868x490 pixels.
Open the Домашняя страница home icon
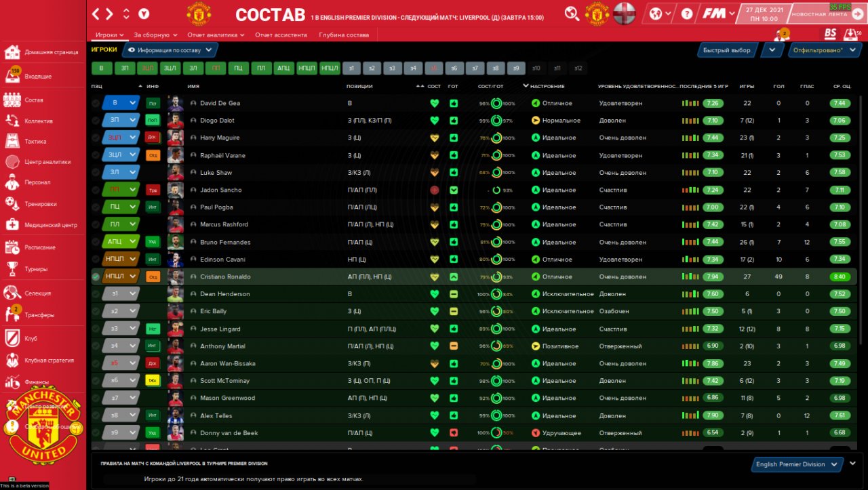12,52
